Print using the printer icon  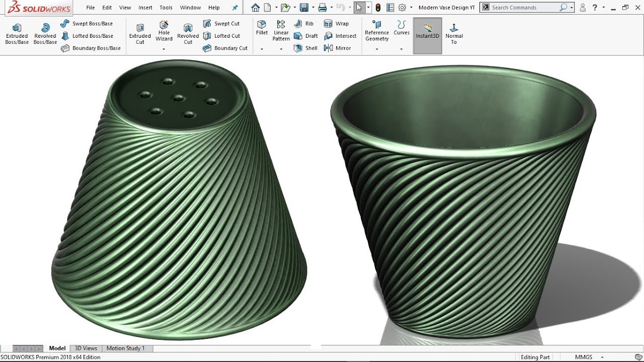pyautogui.click(x=323, y=8)
